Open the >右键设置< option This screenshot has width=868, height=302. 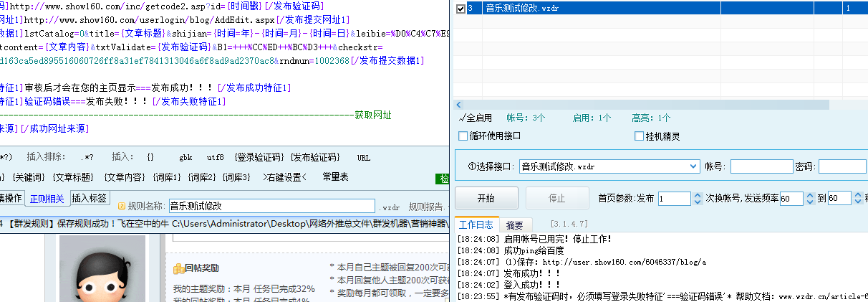pos(284,176)
